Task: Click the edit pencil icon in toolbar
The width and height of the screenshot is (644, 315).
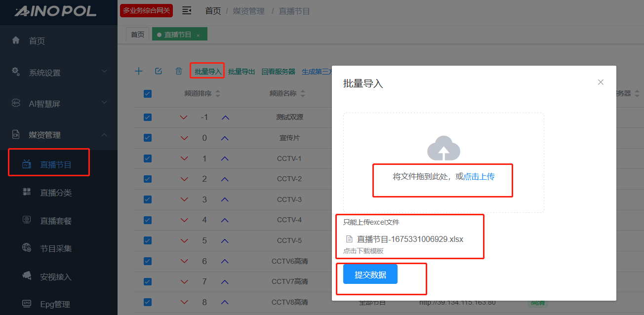Action: tap(159, 71)
